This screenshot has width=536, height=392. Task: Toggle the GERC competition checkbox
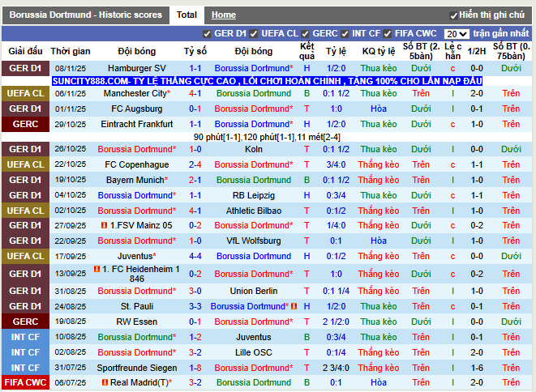pos(305,34)
